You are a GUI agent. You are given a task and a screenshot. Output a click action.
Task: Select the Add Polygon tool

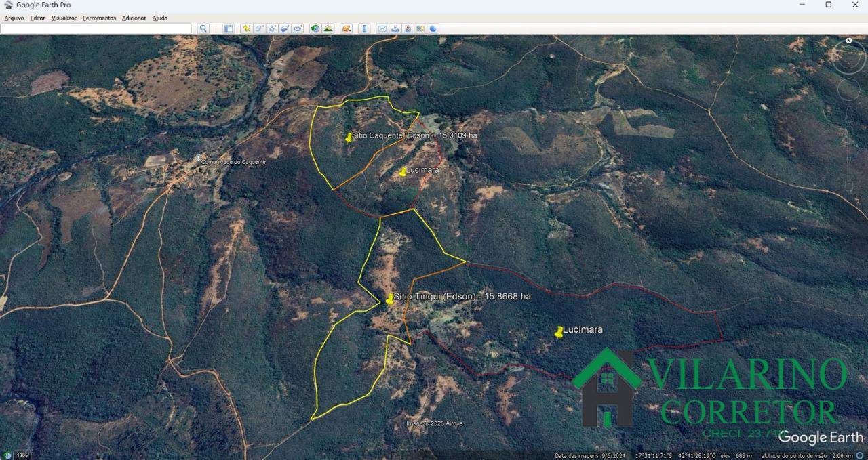(x=259, y=28)
